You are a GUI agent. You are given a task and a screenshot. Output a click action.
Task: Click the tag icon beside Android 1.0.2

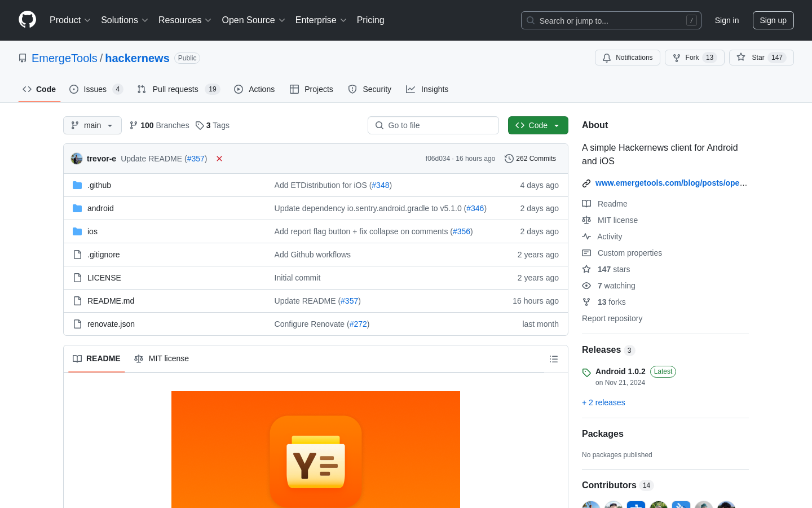(586, 373)
